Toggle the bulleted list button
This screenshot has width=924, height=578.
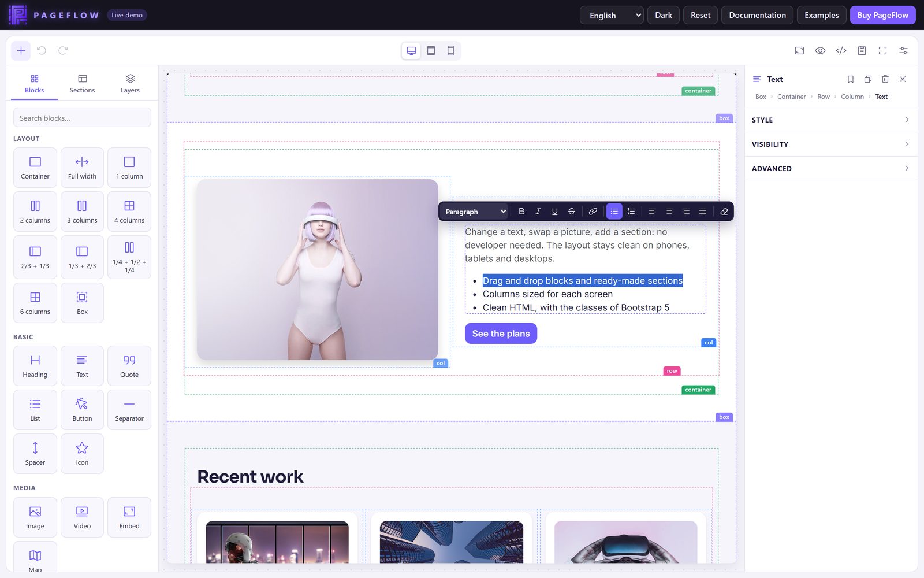point(614,212)
